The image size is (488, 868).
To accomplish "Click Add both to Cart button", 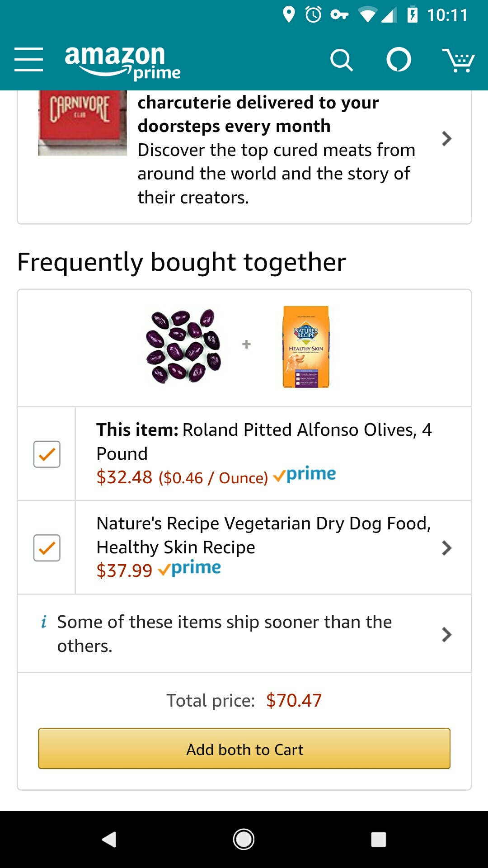I will click(x=244, y=749).
